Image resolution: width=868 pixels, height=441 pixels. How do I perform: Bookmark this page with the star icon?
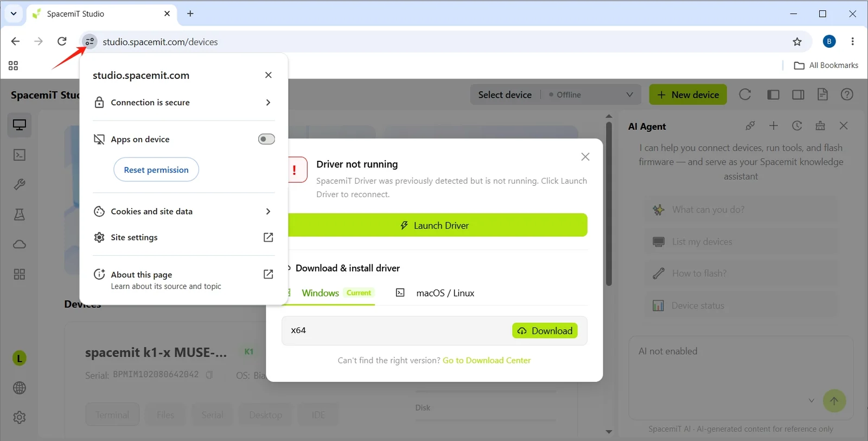797,42
